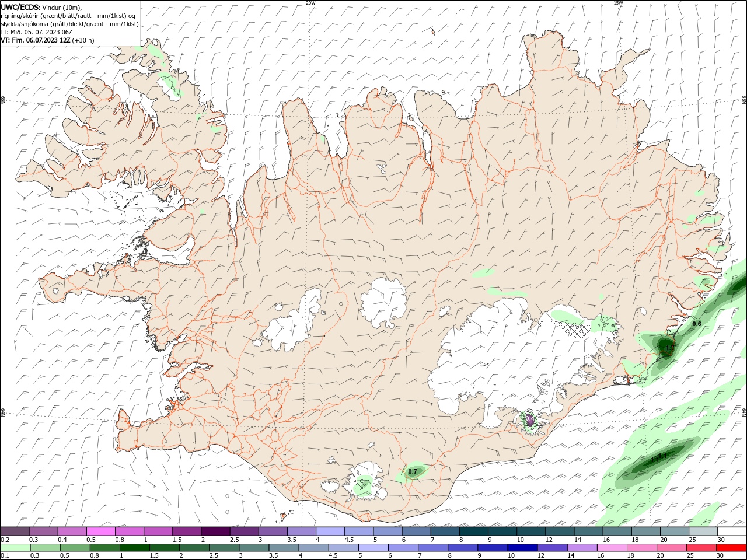Select the grey-green 2.5 swatch in rain legend
The height and width of the screenshot is (560, 747).
click(x=224, y=548)
